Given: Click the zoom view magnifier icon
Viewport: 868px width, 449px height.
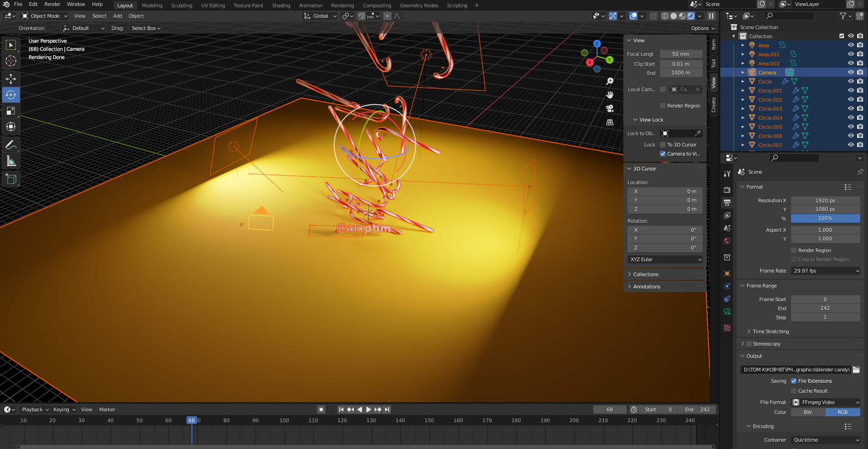Looking at the screenshot, I should pos(610,81).
